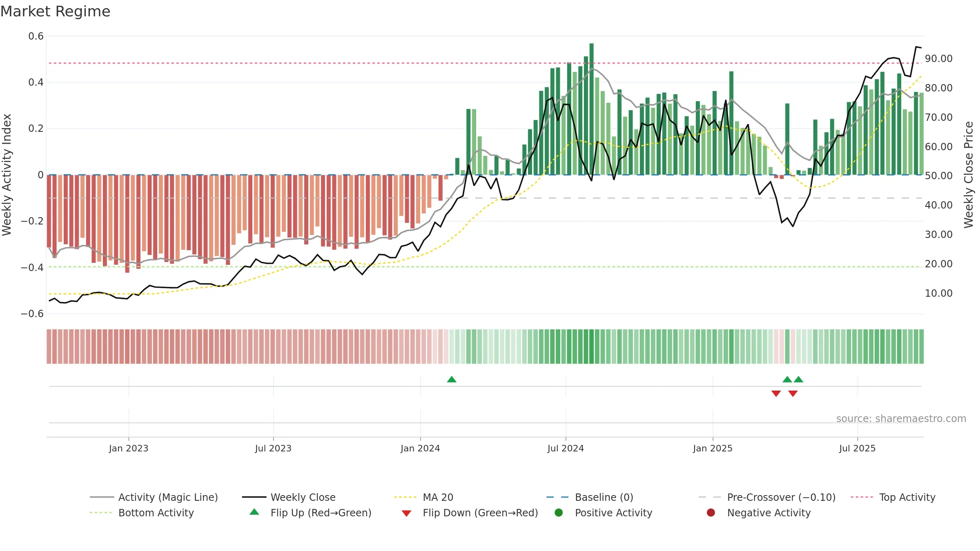This screenshot has height=551, width=980.
Task: Click the gray Magic Line legend swatch
Action: pos(102,497)
